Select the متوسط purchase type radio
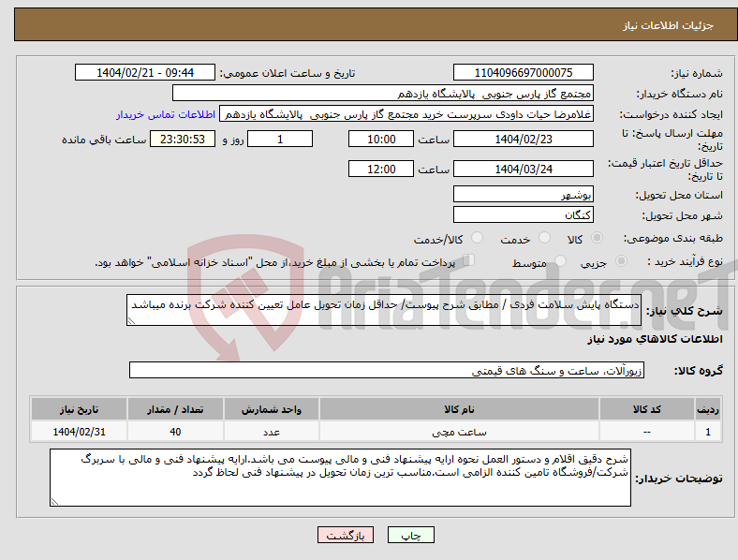Image resolution: width=738 pixels, height=560 pixels. coord(560,261)
